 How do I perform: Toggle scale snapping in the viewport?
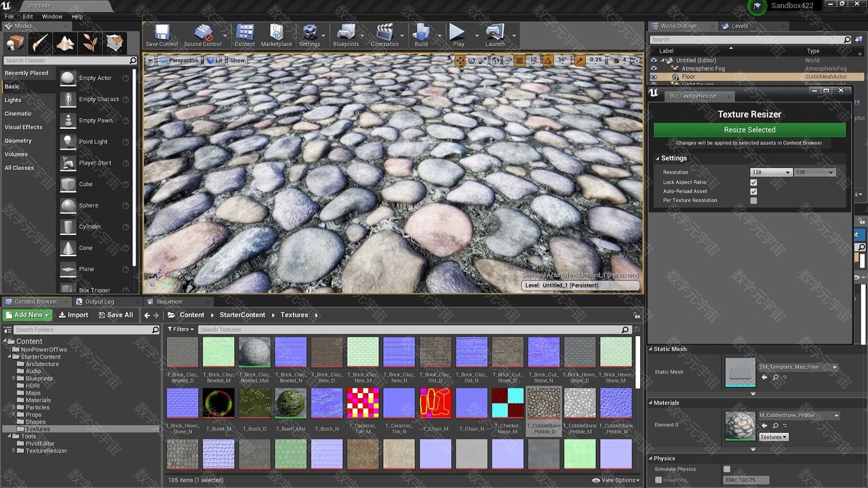[x=580, y=60]
